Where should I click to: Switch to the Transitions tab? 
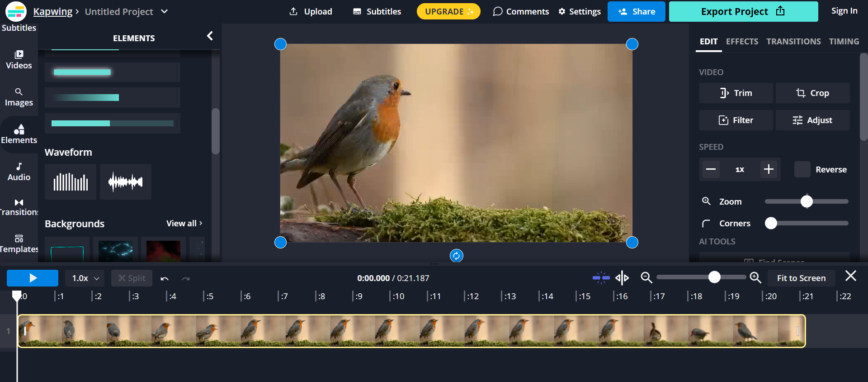pos(793,41)
